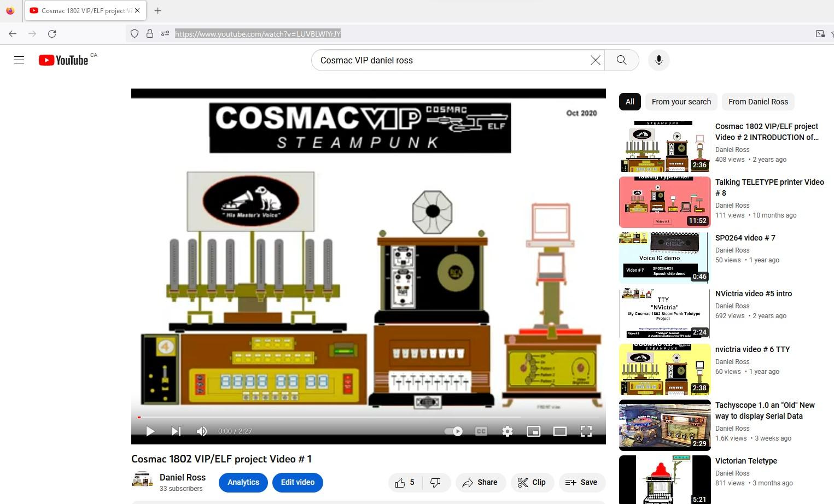
Task: Open SP0264 video # 7 title
Action: (x=745, y=238)
